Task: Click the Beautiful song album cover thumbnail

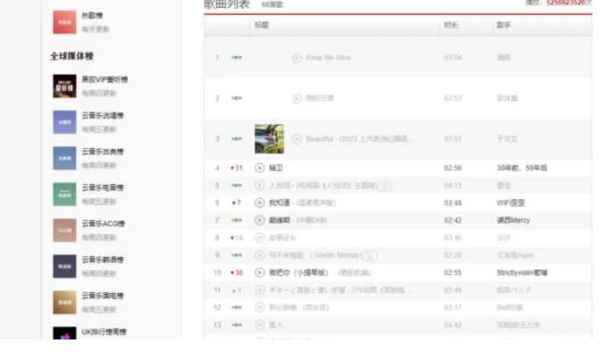Action: click(x=269, y=139)
